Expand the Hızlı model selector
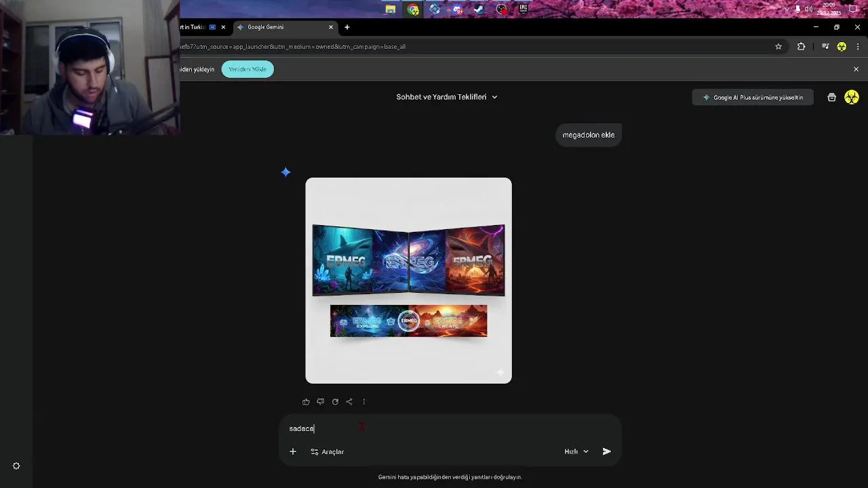Viewport: 868px width, 488px height. tap(576, 451)
